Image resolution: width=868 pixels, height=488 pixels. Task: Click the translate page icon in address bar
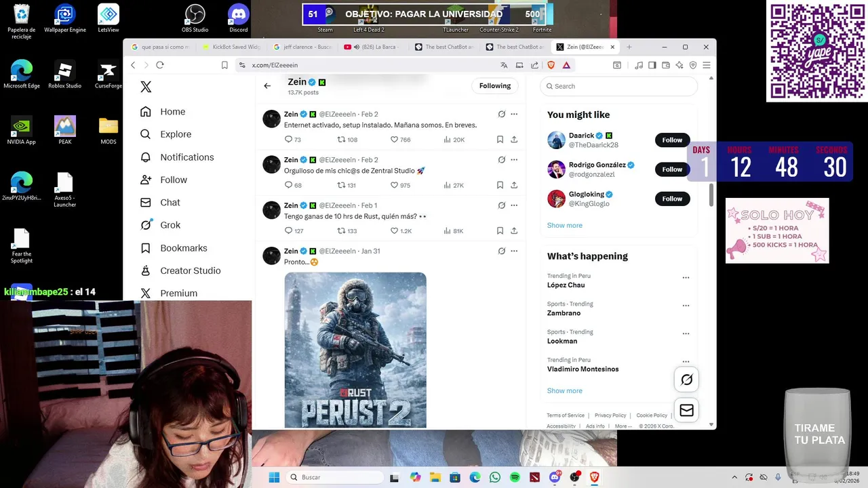[504, 65]
